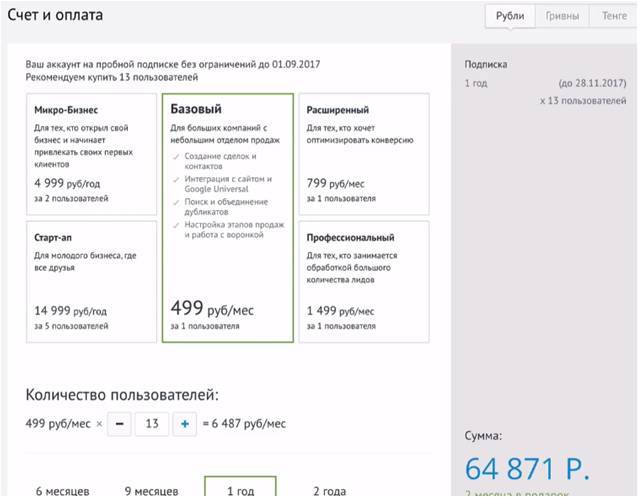
Task: Select the 6 месяцев subscription period
Action: pos(62,490)
